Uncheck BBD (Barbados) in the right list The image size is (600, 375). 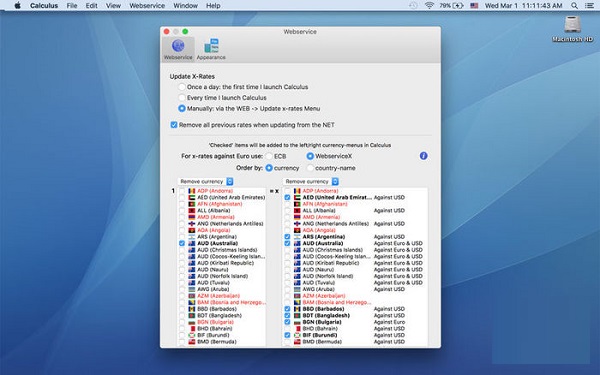coord(287,309)
